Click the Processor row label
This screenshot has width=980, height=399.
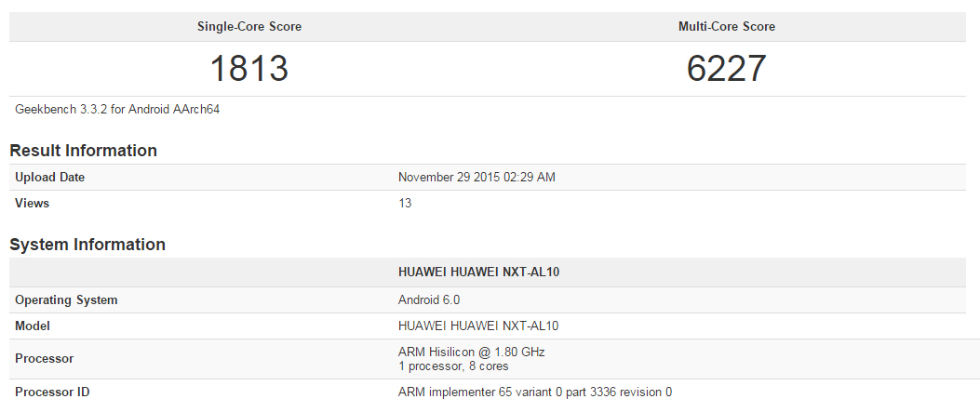pyautogui.click(x=45, y=358)
